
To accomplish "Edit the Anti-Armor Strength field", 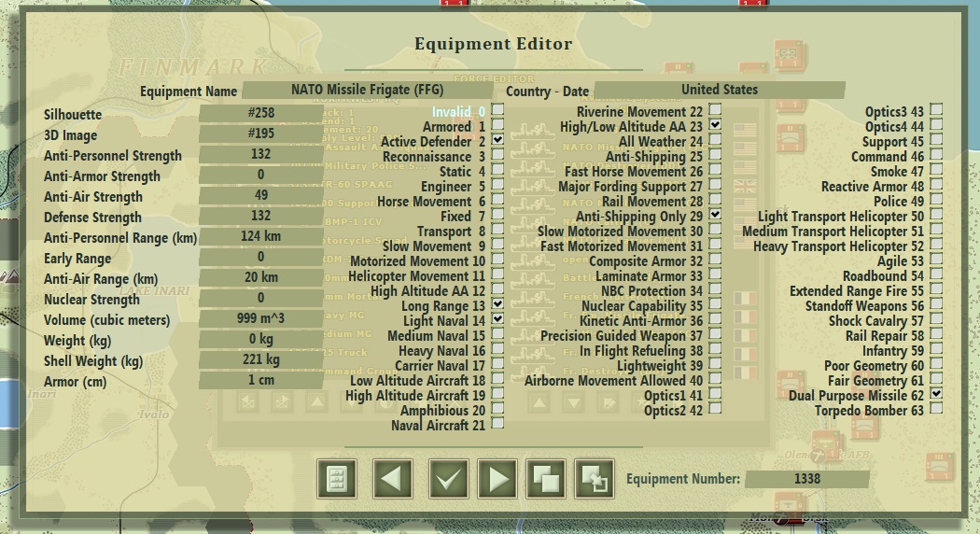I will tap(260, 175).
